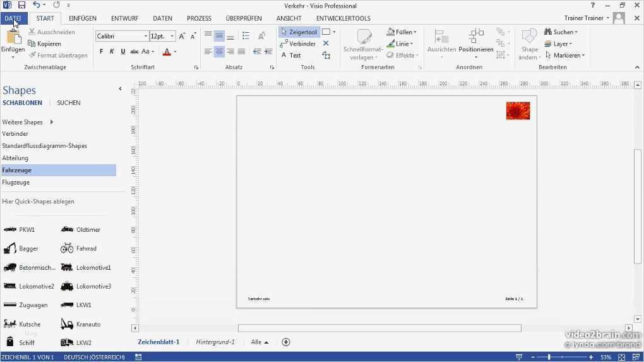Click the increase indent icon
Screen dimensions: 644x362
(268, 52)
